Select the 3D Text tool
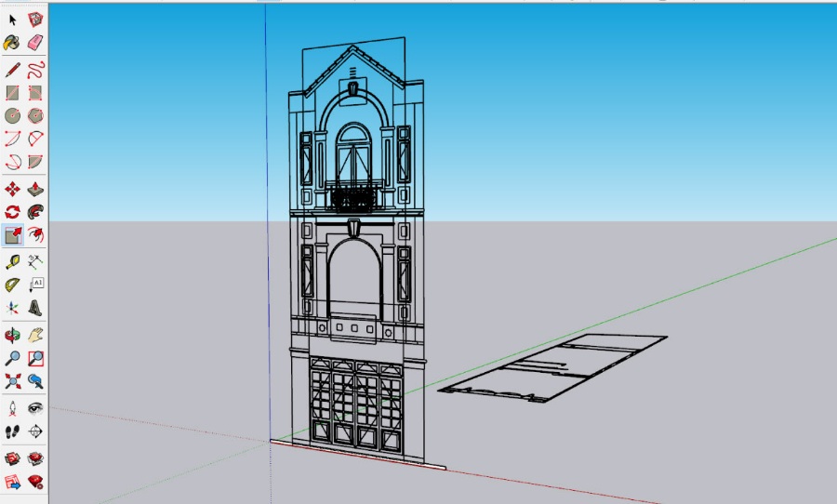Viewport: 837px width, 504px height. pos(35,308)
